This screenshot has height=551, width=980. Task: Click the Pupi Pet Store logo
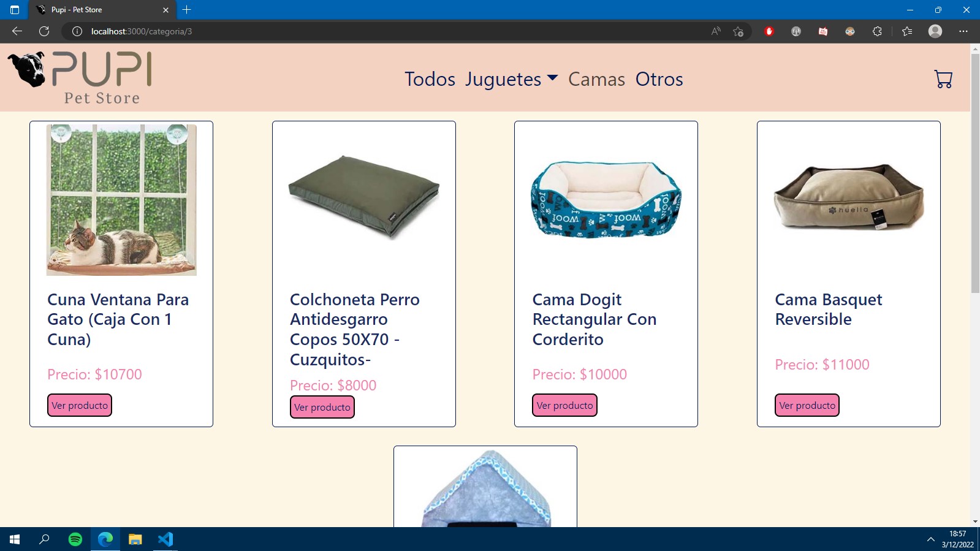pos(80,78)
